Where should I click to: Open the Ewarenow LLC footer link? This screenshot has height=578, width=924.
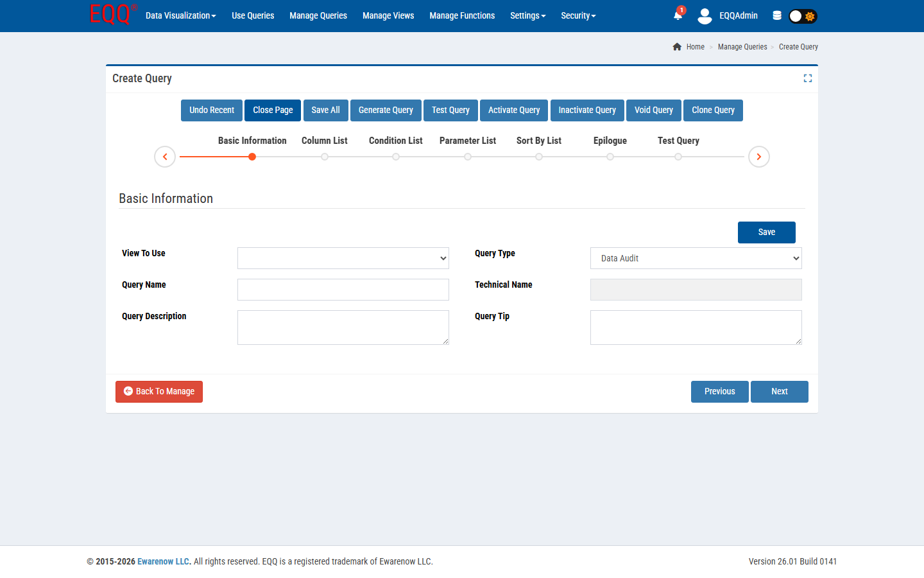[164, 561]
